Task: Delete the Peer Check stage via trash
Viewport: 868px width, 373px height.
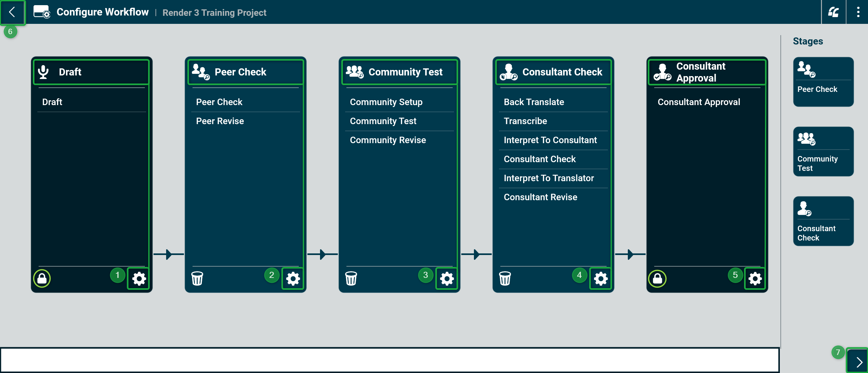Action: point(197,279)
